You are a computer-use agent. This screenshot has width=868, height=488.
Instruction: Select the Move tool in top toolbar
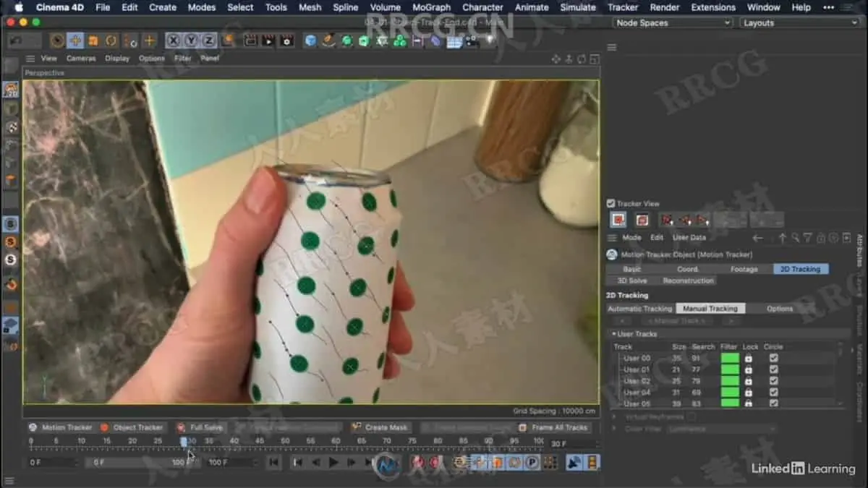pos(75,40)
